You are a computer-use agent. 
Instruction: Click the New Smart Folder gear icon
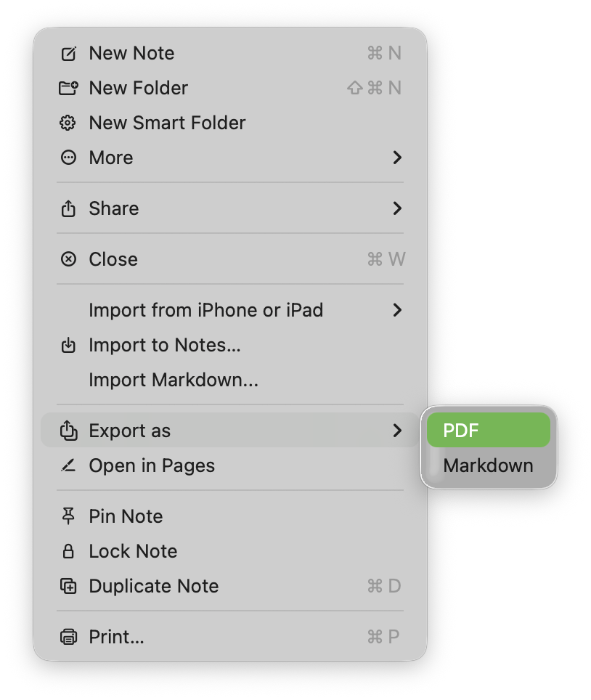click(68, 123)
